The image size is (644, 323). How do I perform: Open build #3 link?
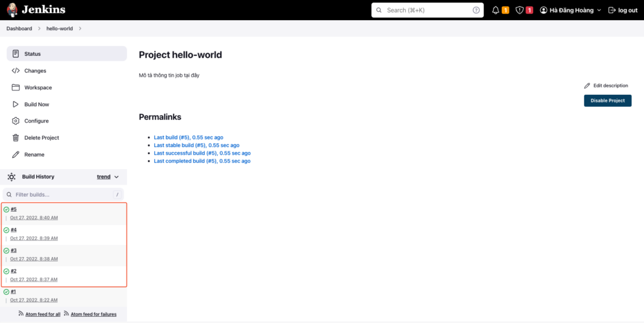point(14,250)
